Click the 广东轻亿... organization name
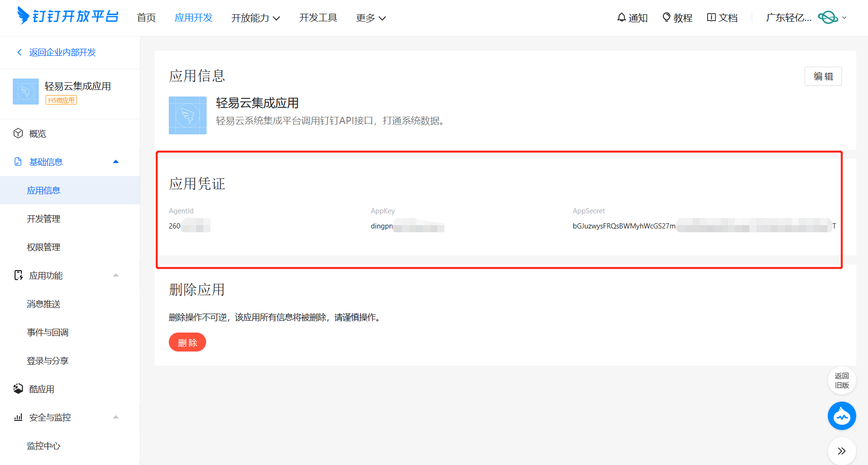This screenshot has height=465, width=868. click(789, 18)
